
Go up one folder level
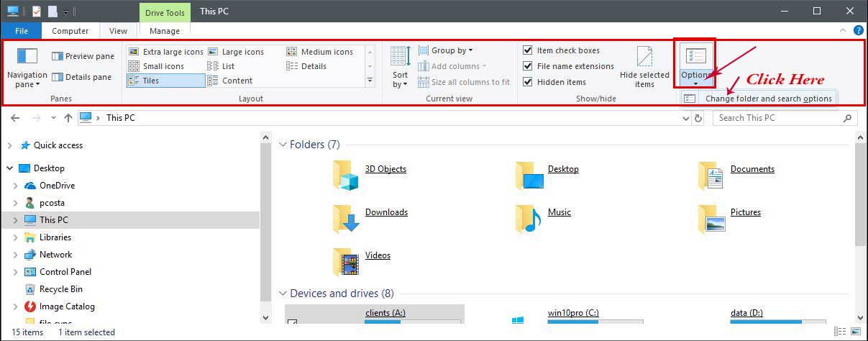point(68,118)
